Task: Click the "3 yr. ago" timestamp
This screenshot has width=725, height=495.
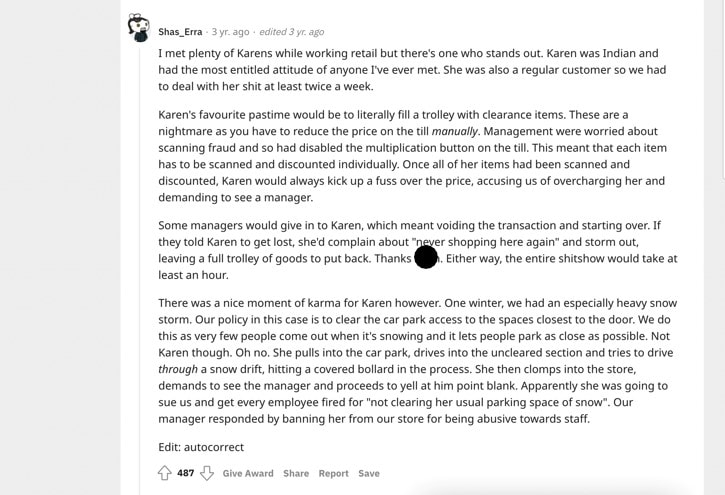Action: pyautogui.click(x=230, y=32)
